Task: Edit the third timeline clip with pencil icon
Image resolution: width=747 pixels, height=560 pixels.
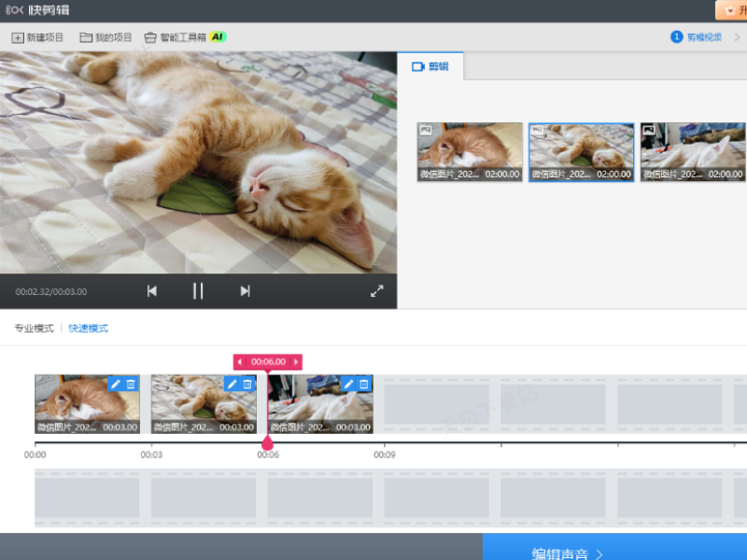Action: 349,384
